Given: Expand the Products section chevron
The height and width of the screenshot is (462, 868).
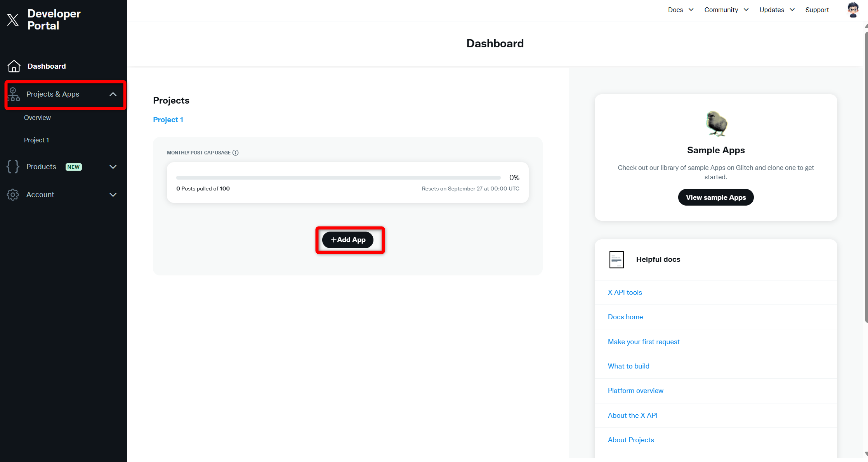Looking at the screenshot, I should tap(113, 167).
